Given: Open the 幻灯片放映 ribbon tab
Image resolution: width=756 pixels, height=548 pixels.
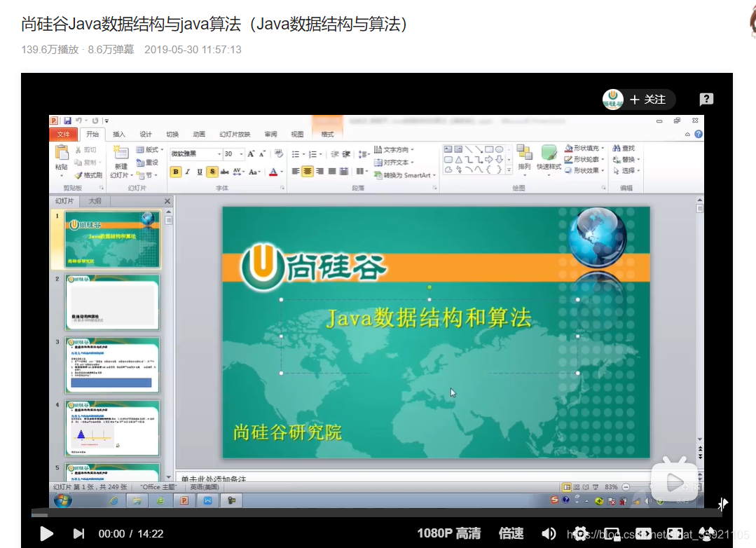Looking at the screenshot, I should 235,134.
